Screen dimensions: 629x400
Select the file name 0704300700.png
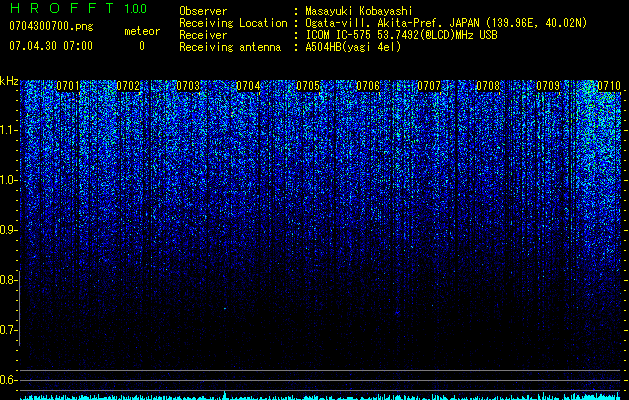pos(51,27)
